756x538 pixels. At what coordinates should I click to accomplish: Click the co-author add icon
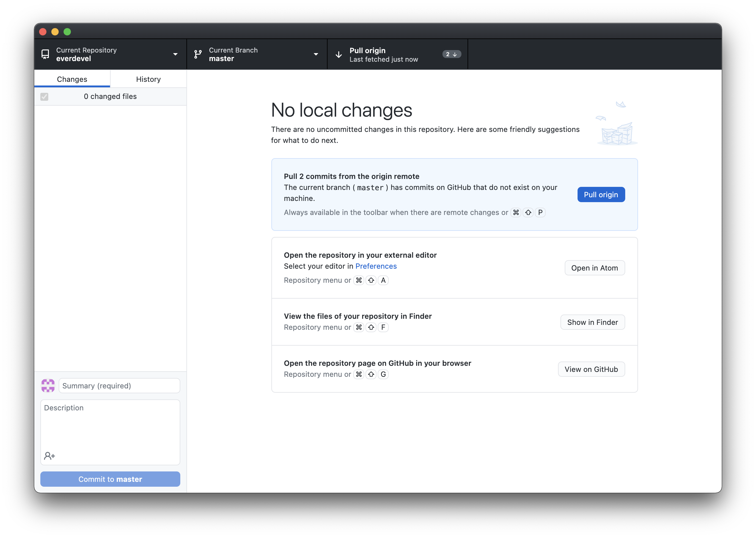click(x=48, y=456)
